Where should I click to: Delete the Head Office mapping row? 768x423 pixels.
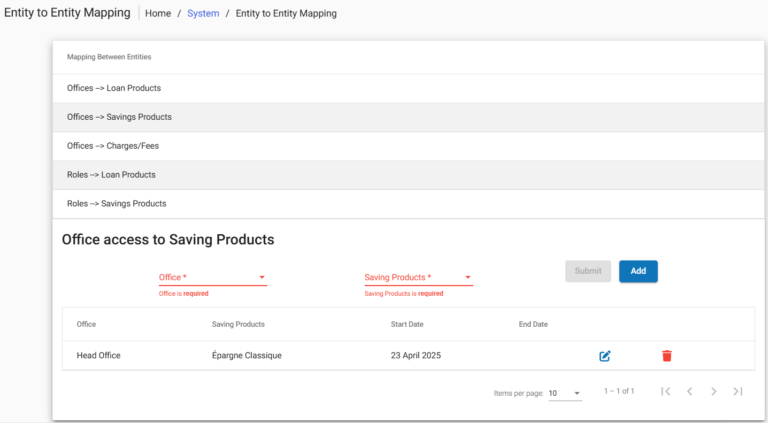coord(667,356)
